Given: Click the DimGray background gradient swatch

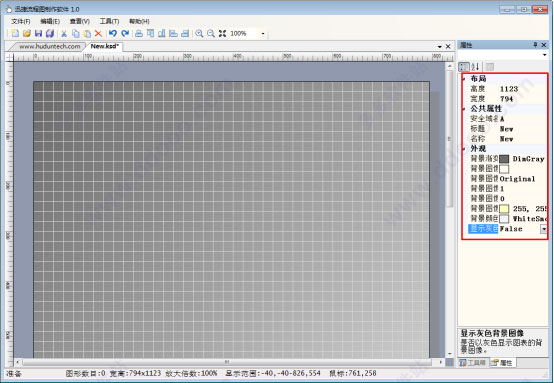Looking at the screenshot, I should click(504, 159).
